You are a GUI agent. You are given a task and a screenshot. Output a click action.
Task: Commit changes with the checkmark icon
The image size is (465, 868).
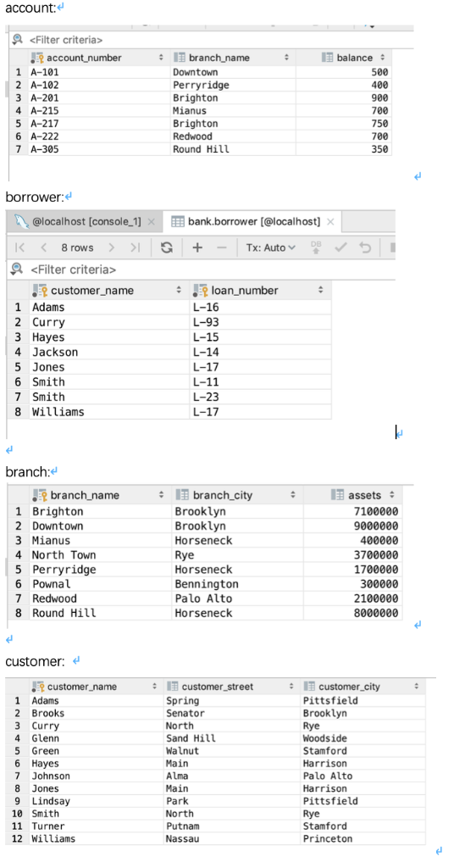[340, 247]
